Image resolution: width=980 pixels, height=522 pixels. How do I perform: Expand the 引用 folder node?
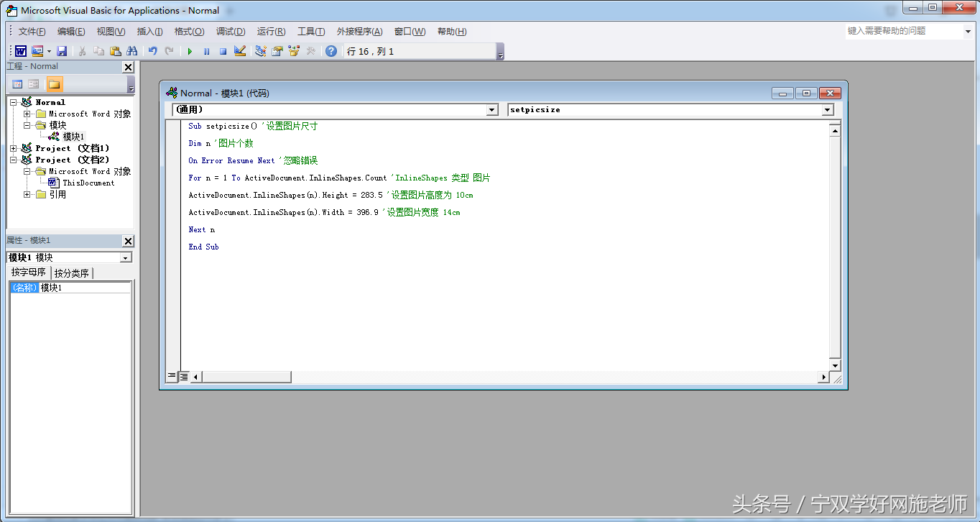27,194
